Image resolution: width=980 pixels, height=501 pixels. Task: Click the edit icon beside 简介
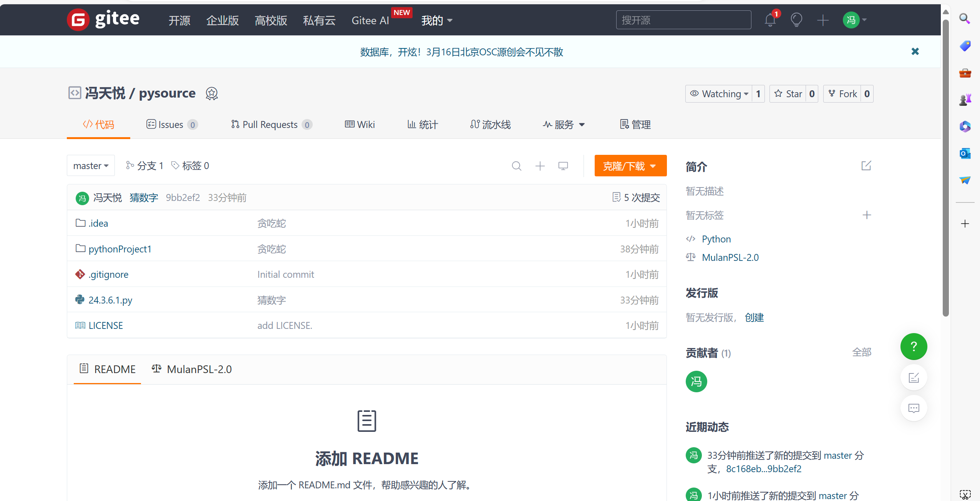pyautogui.click(x=866, y=166)
